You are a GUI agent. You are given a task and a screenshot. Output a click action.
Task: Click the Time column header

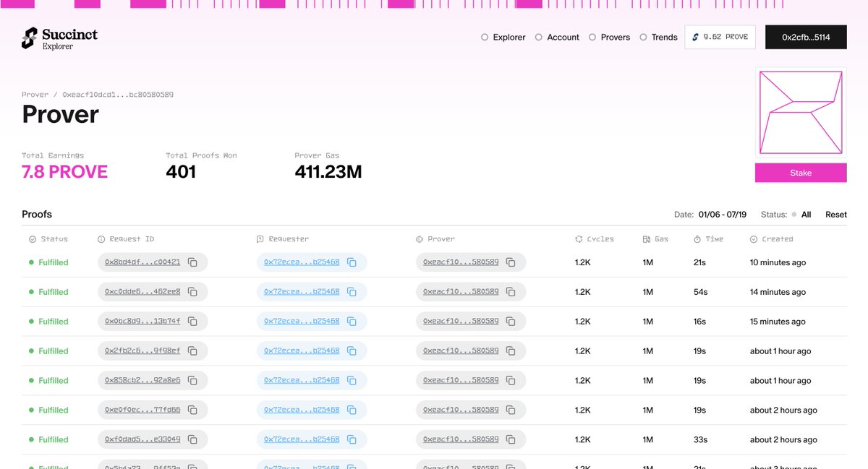pos(710,239)
